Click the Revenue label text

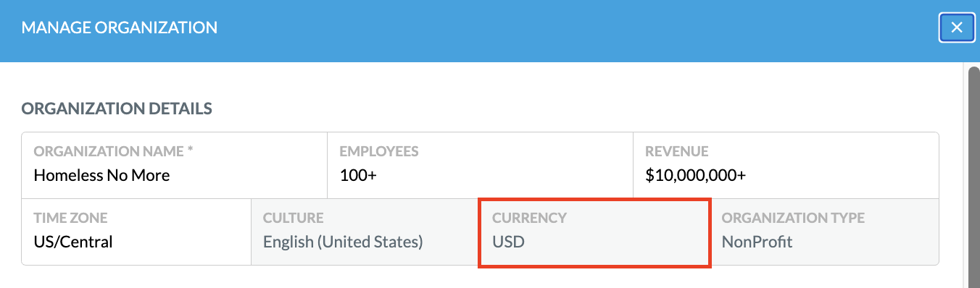[x=677, y=152]
